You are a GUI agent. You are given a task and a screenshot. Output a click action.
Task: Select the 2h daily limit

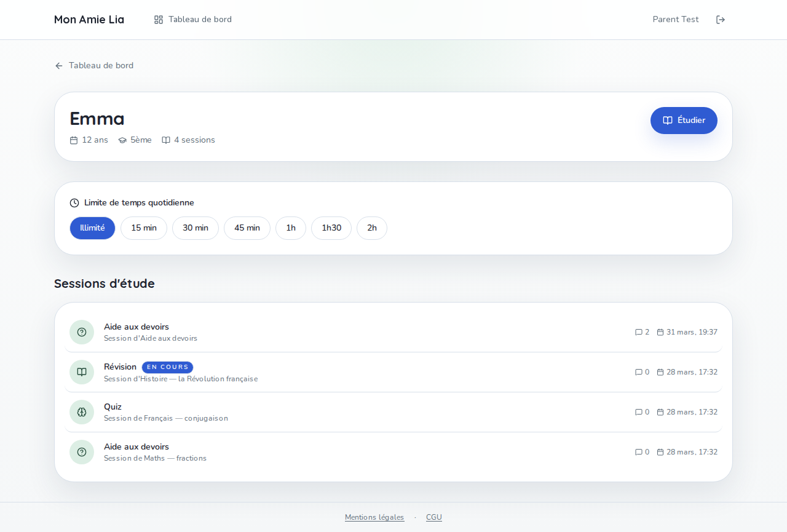point(371,228)
